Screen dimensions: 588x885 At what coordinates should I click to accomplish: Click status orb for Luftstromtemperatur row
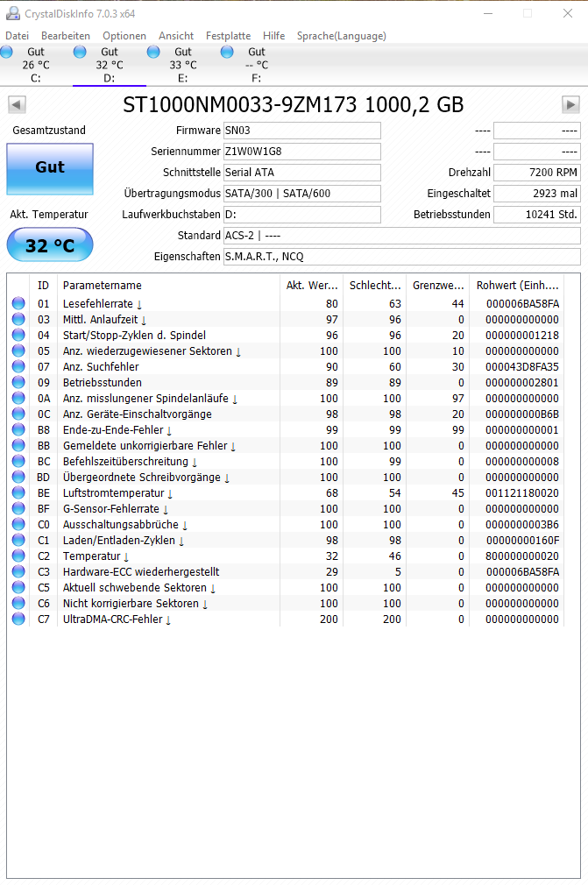coord(18,492)
